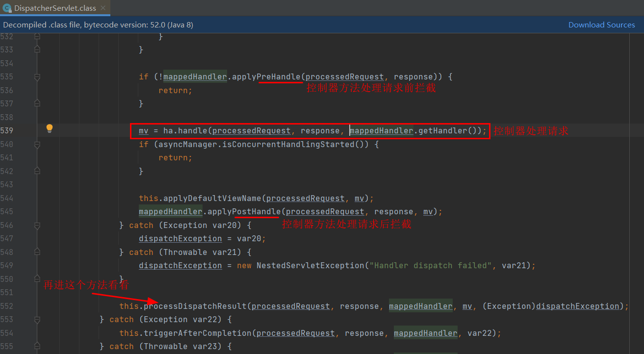Click mappedHandler on line 545
This screenshot has height=354, width=644.
coord(170,211)
